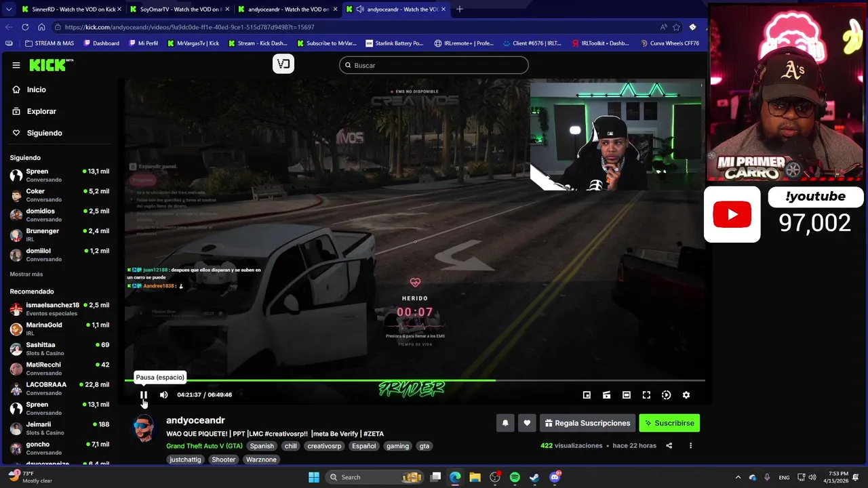Enter fullscreen mode in the player
The height and width of the screenshot is (488, 868).
(x=646, y=395)
